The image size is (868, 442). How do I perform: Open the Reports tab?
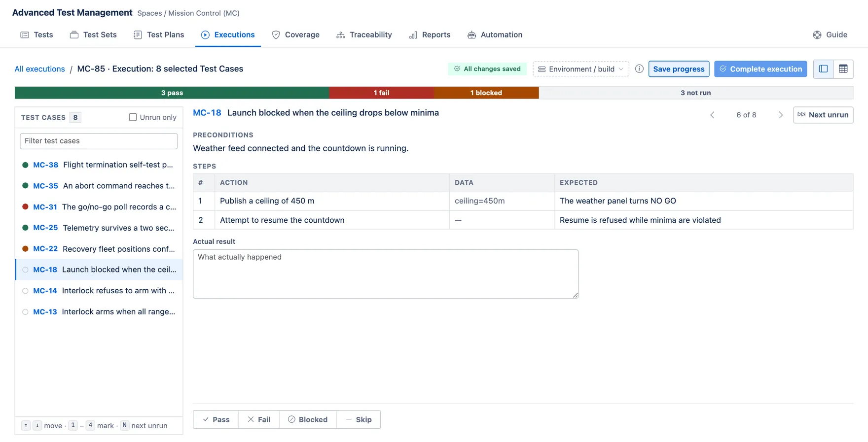[430, 35]
